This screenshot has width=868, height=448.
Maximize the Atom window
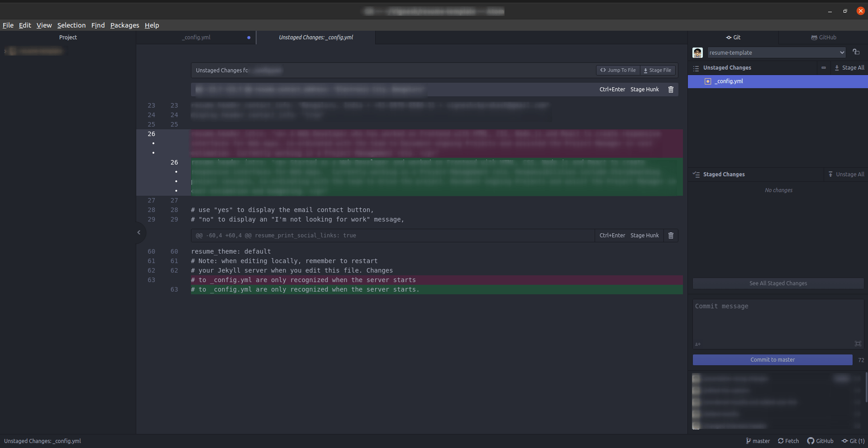(x=845, y=11)
